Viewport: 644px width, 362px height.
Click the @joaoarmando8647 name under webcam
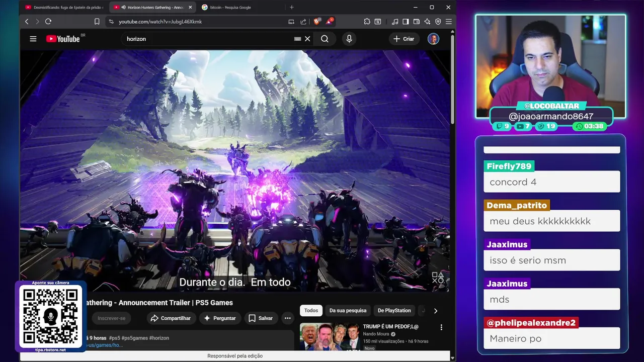click(x=551, y=116)
